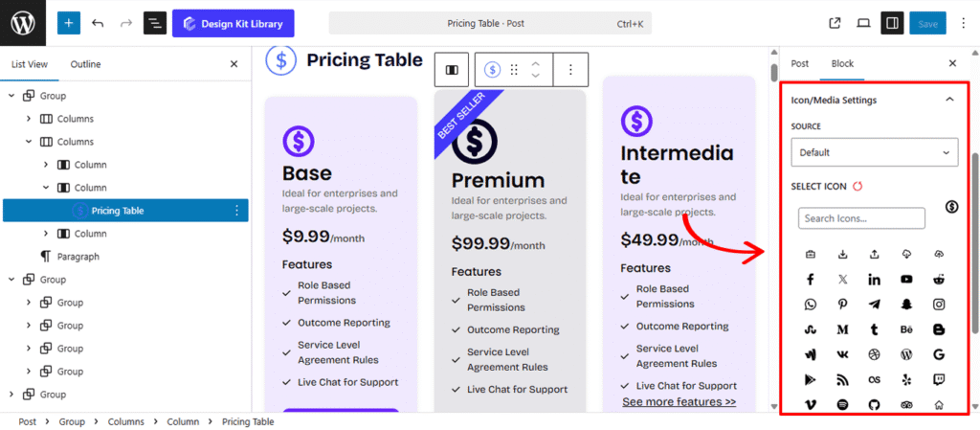Switch to the Post settings tab
980x430 pixels.
pos(799,63)
